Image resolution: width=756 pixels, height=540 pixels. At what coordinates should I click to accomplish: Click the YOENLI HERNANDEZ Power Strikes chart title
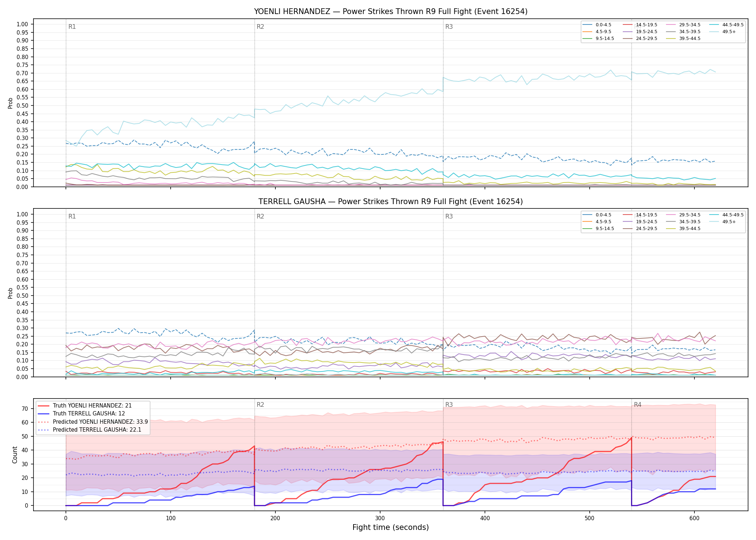coord(391,12)
